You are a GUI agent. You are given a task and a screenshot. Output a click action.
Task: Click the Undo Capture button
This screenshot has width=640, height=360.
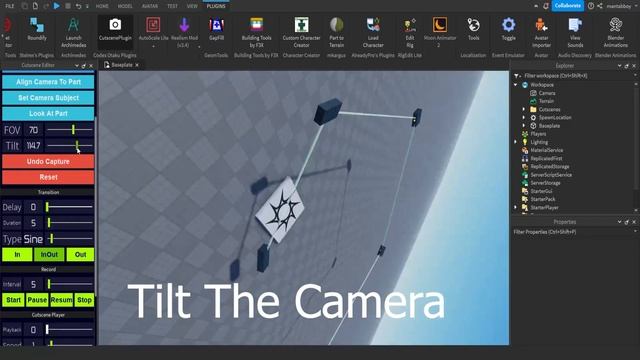coord(48,162)
